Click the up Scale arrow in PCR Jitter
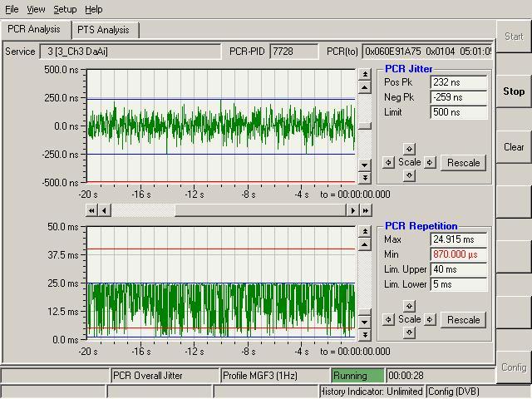Screen dimensions: 532x399 click(409, 149)
